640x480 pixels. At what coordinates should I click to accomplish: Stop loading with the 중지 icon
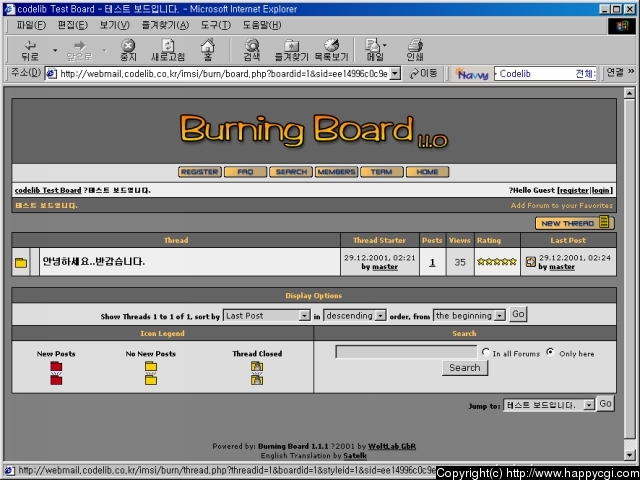(128, 51)
